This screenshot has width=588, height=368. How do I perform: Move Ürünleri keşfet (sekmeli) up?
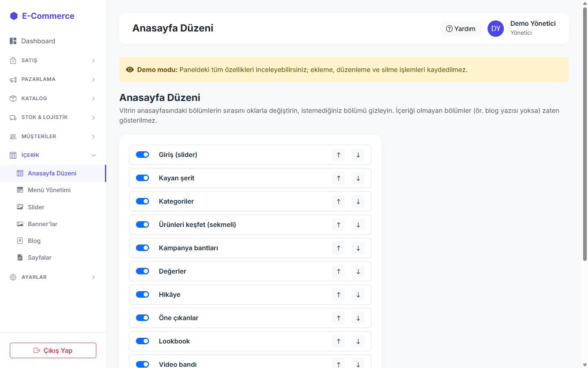[x=339, y=225]
